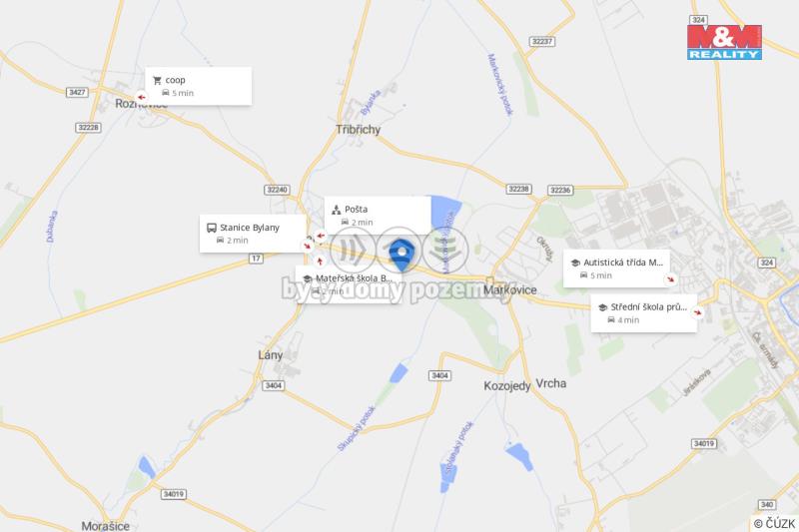
Task: Click the road 17 number badge
Action: point(256,259)
